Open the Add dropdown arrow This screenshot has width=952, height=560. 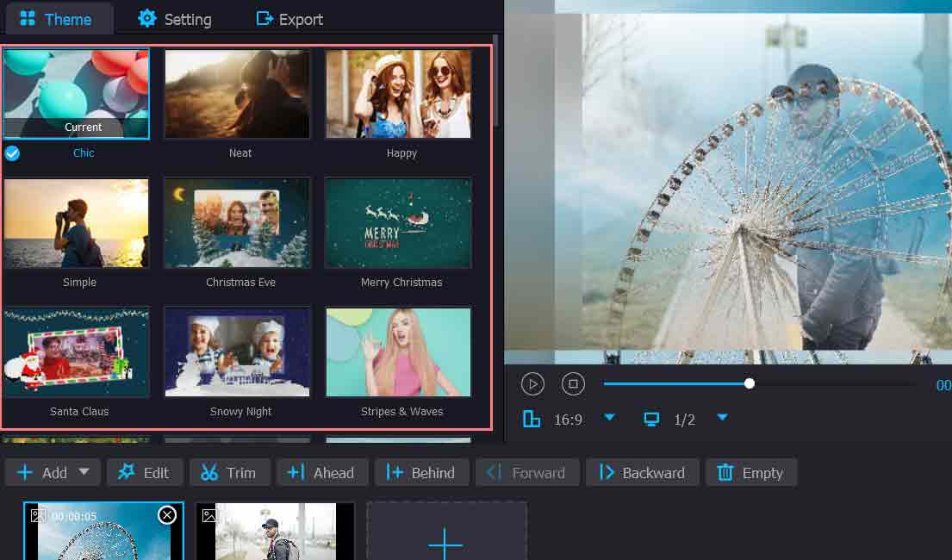84,471
